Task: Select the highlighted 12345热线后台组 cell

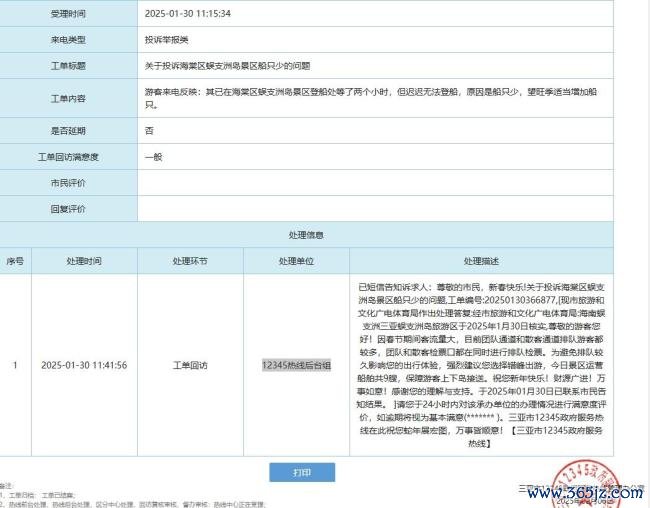Action: pos(296,365)
